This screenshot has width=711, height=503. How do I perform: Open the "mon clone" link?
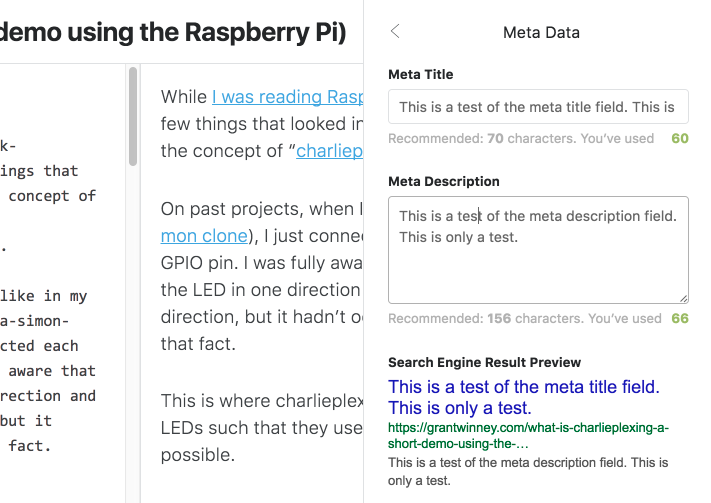[x=204, y=236]
